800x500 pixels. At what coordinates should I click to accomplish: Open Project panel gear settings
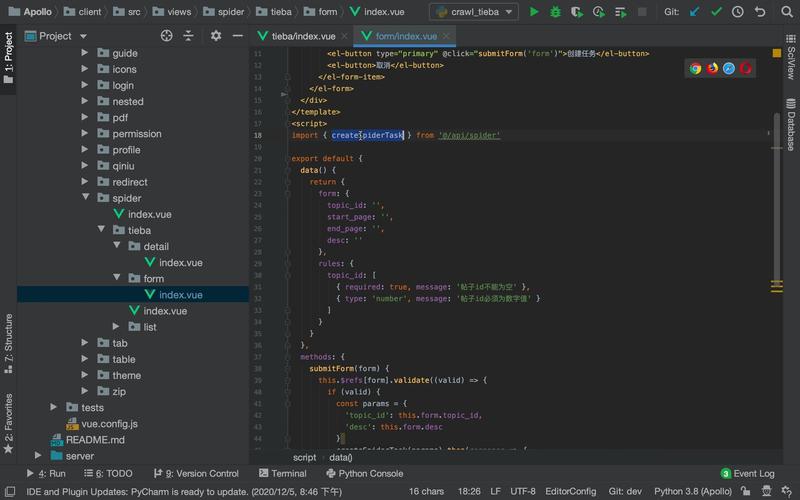point(216,36)
